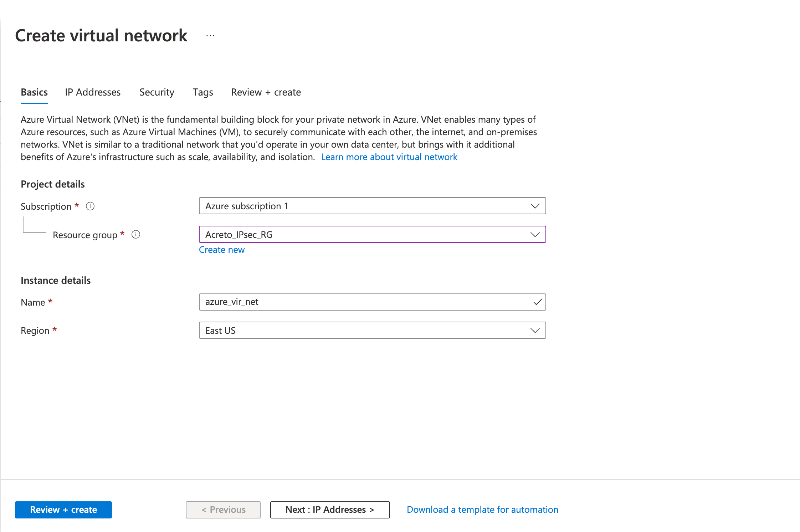The width and height of the screenshot is (800, 532).
Task: Click the Previous button
Action: [x=223, y=510]
